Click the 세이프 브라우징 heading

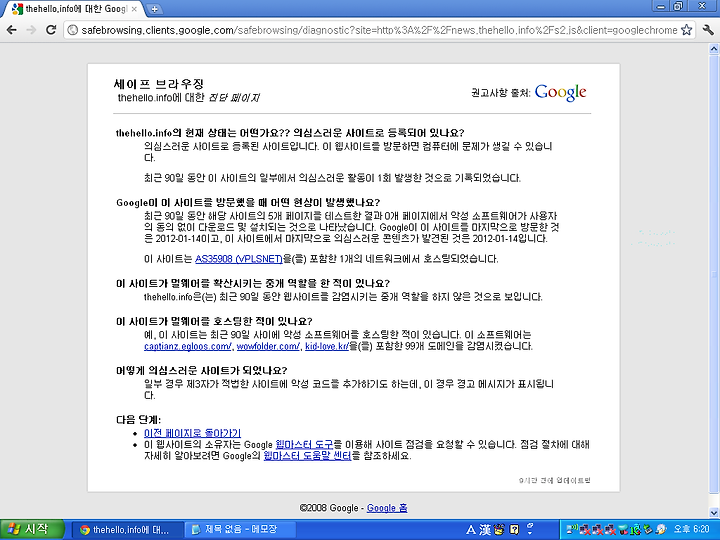(x=158, y=84)
